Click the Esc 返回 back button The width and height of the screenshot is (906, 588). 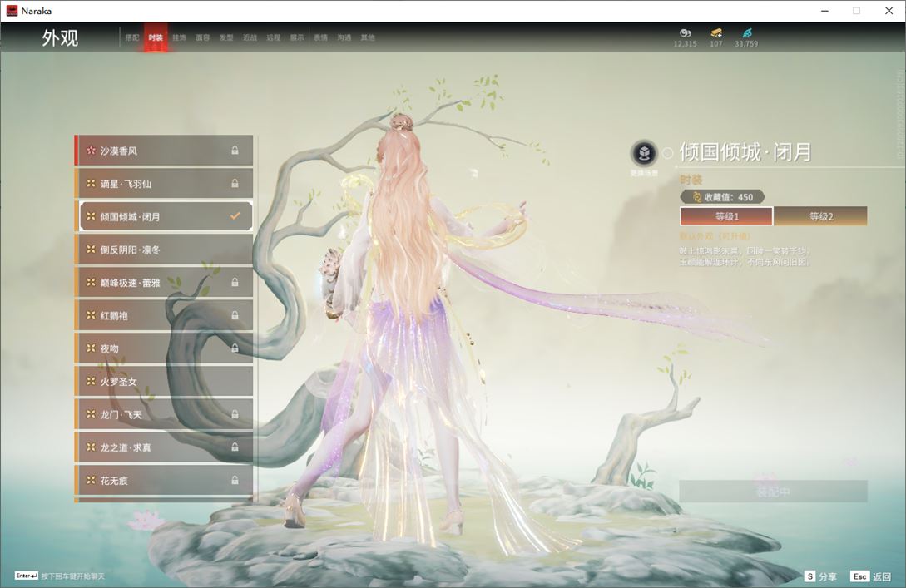click(870, 576)
